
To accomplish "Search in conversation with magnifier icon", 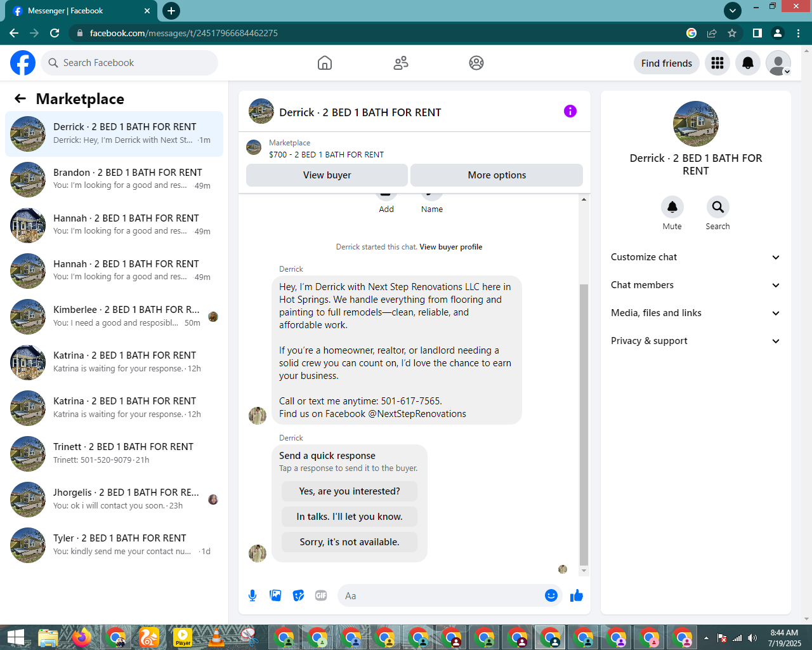I will click(718, 207).
